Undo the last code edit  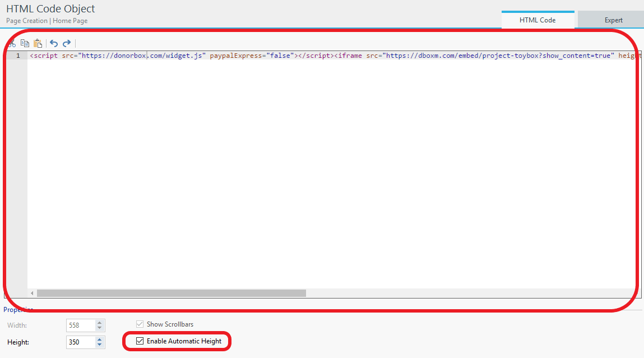[x=54, y=43]
